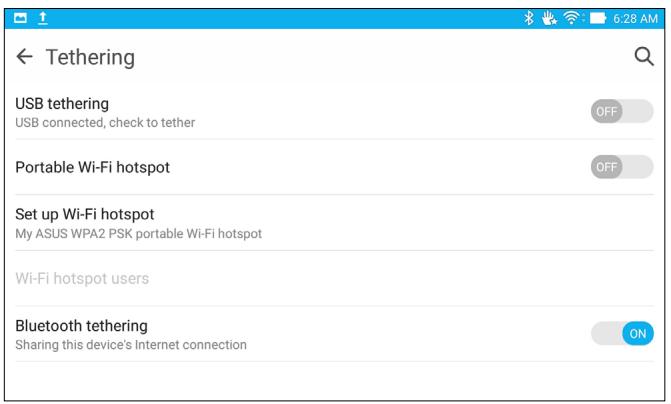Viewport: 671px width, 404px height.
Task: Tap the 6:28 AM clock
Action: click(x=635, y=18)
